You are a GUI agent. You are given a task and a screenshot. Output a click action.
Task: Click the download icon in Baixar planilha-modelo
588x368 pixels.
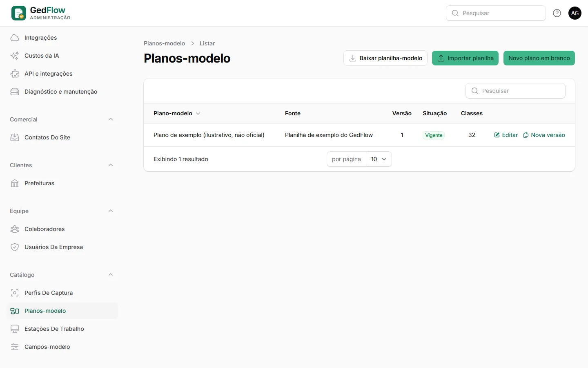click(353, 58)
